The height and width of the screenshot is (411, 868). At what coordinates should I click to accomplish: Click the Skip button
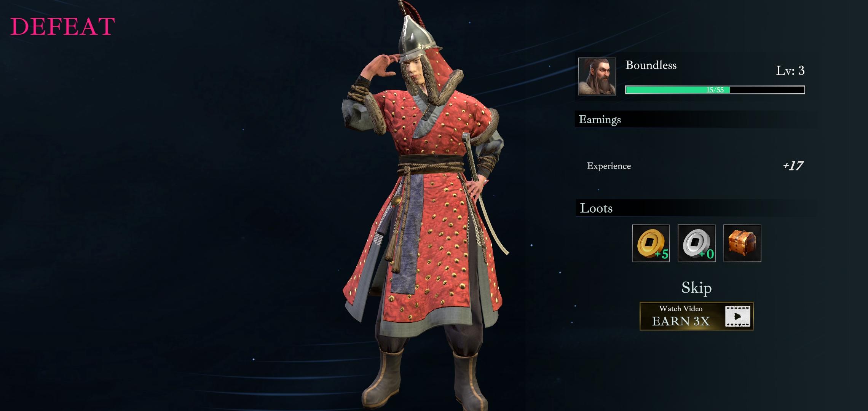(x=696, y=288)
